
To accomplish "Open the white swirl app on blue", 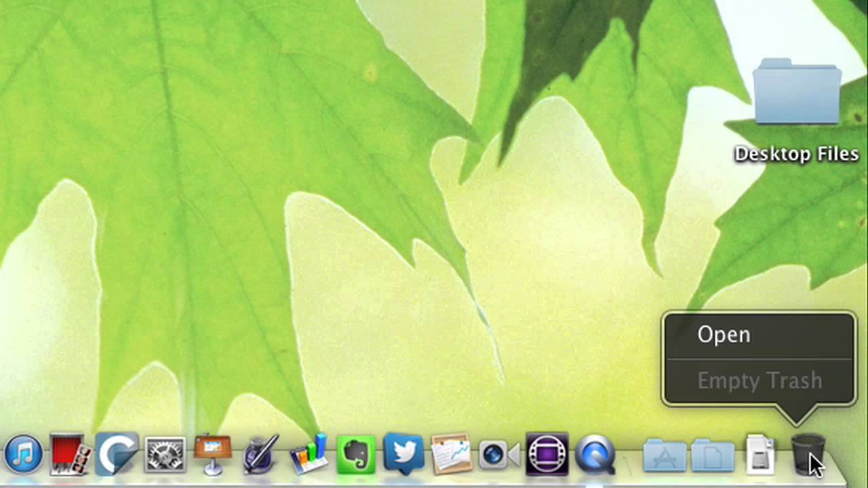I will [117, 454].
